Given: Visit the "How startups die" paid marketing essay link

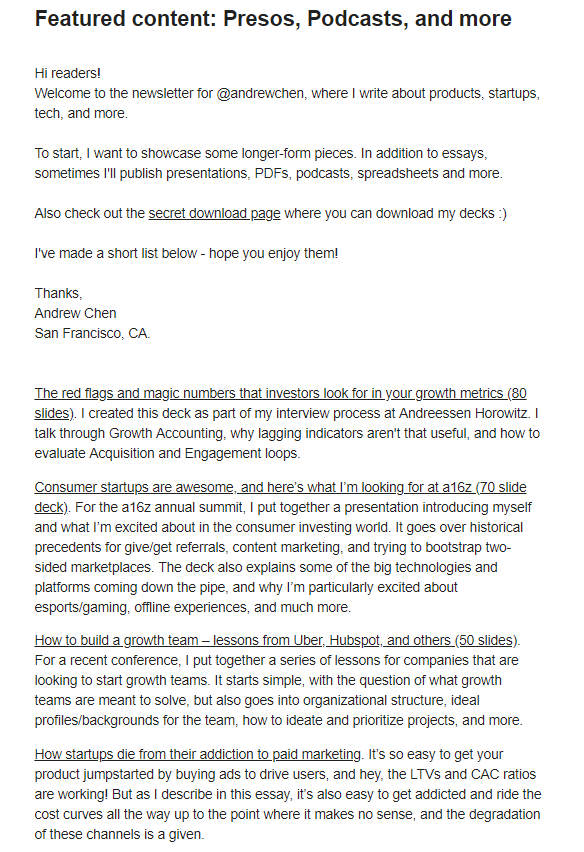Looking at the screenshot, I should point(198,754).
